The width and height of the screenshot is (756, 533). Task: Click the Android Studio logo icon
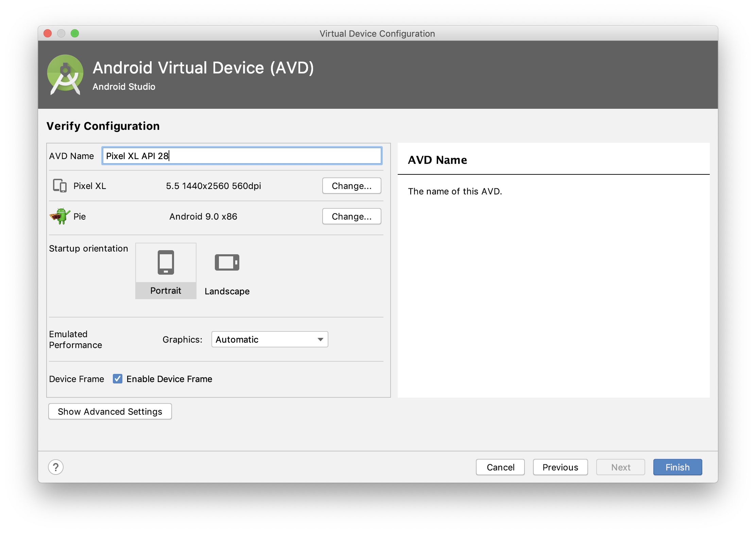(x=65, y=74)
